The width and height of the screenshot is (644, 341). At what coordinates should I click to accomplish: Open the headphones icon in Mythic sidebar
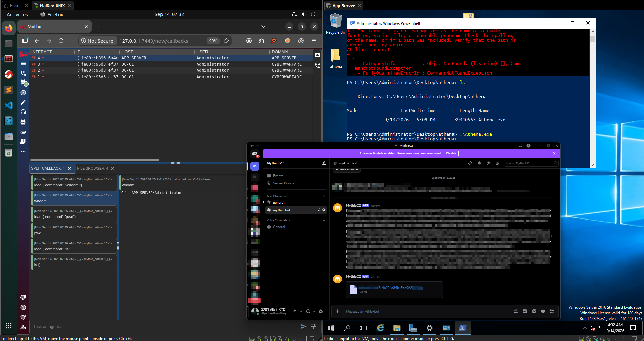(x=23, y=112)
